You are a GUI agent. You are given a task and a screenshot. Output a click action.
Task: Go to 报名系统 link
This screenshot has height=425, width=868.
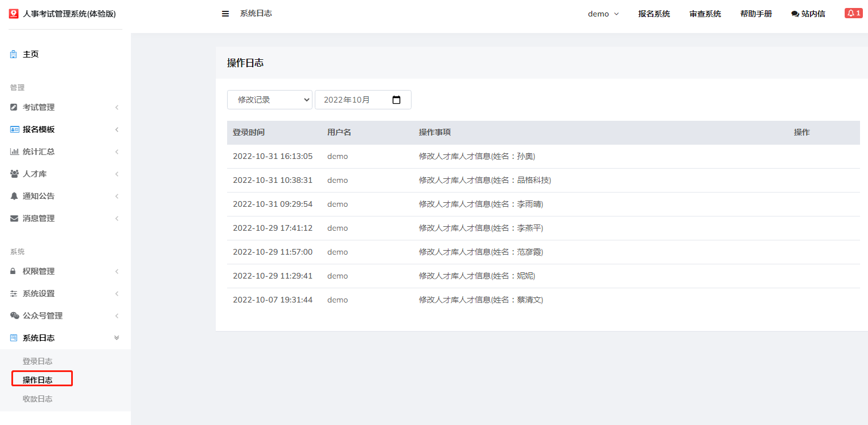coord(654,14)
